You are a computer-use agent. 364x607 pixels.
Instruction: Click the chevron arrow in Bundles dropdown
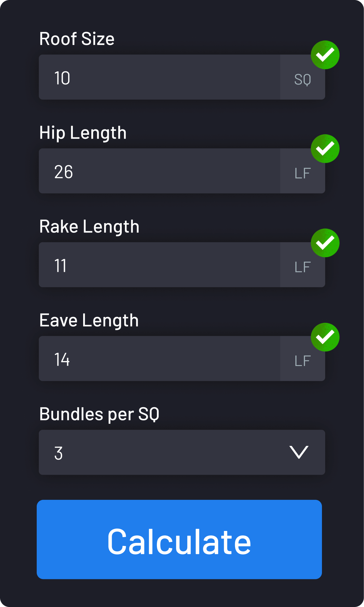299,452
